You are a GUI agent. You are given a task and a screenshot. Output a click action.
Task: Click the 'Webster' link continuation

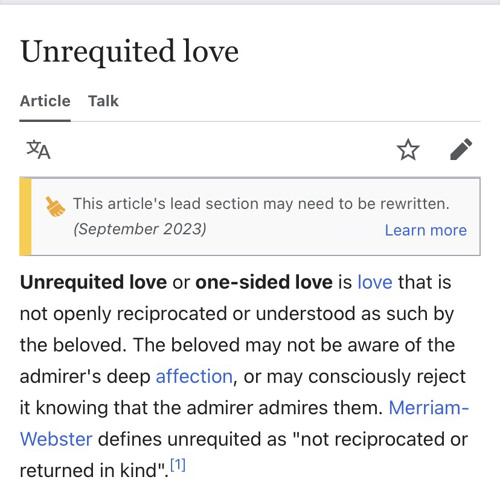pos(56,439)
